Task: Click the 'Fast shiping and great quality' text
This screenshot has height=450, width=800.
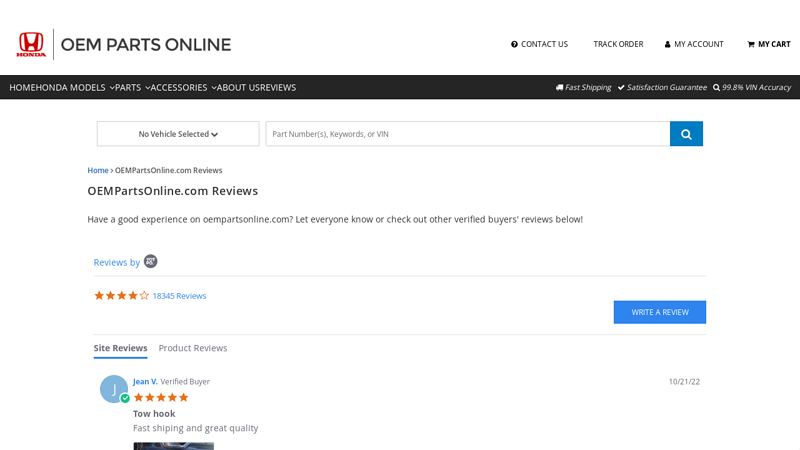Action: (195, 428)
